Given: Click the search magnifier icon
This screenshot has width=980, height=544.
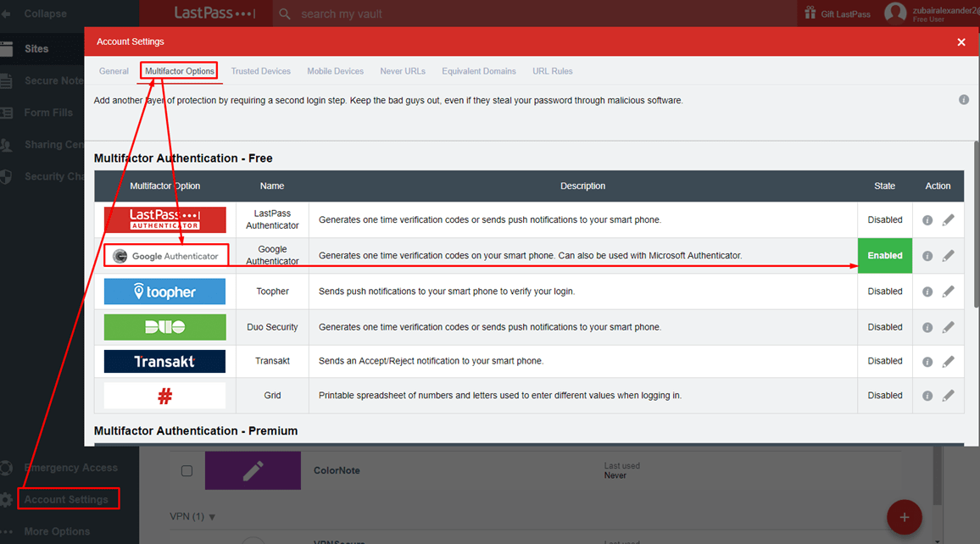Looking at the screenshot, I should click(x=284, y=14).
